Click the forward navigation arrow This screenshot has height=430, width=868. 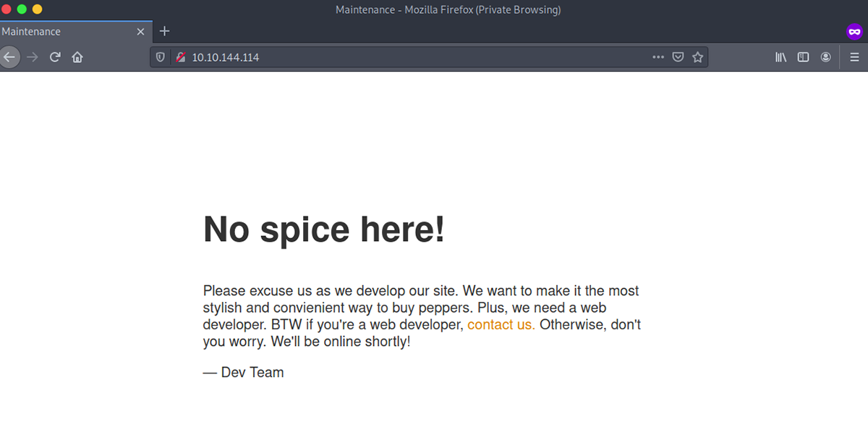32,57
